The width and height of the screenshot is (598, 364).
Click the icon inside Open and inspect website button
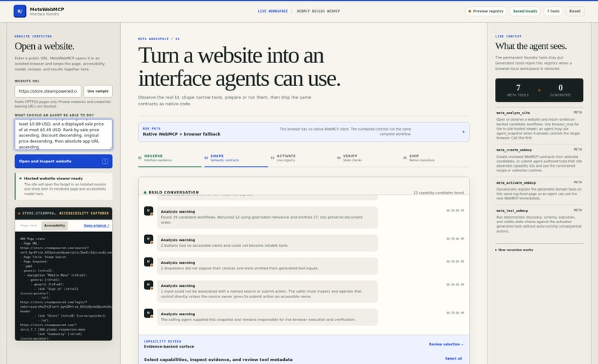point(105,161)
